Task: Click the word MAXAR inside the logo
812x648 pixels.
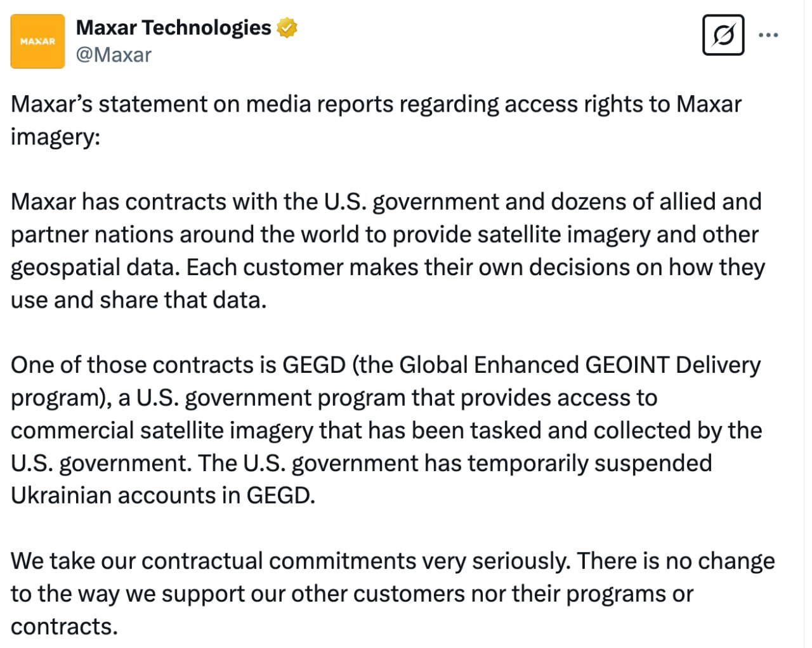Action: pos(37,41)
